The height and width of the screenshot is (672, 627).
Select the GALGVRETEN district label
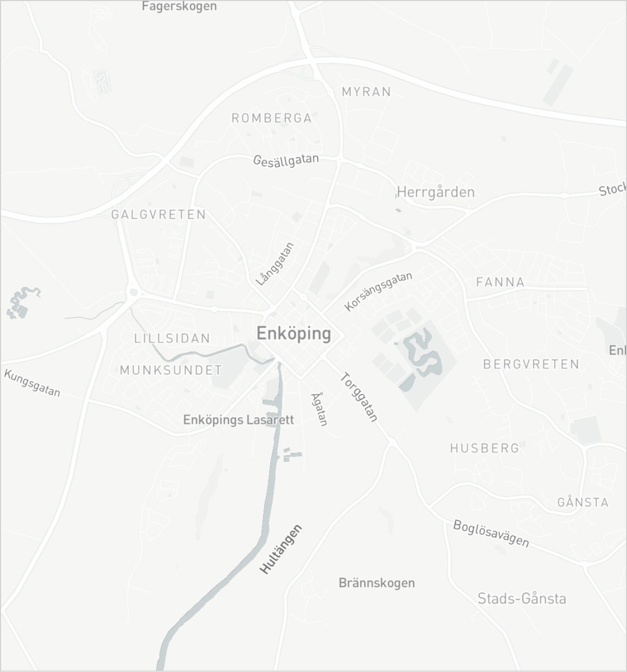[158, 214]
